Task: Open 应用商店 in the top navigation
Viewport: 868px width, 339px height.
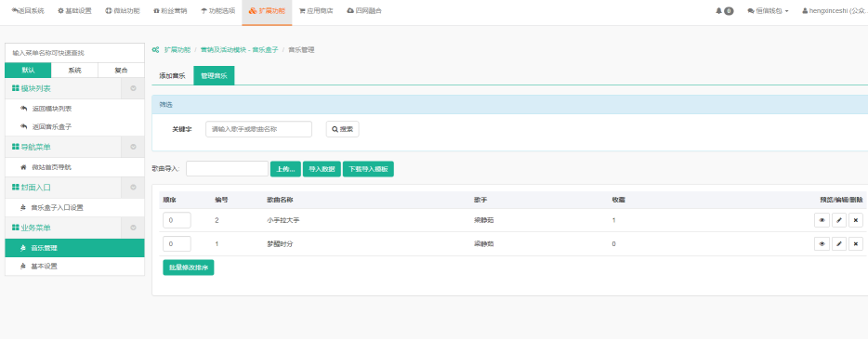Action: (x=316, y=10)
